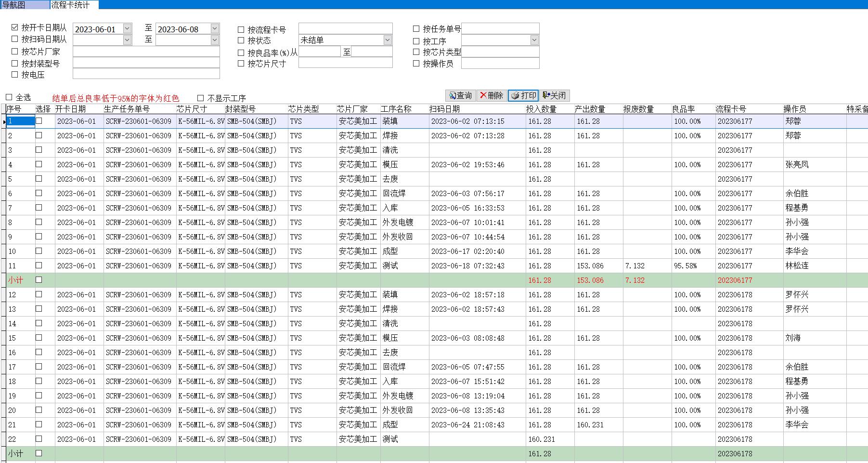Click the 删除 delete button
Image resolution: width=868 pixels, height=463 pixels.
tap(492, 95)
